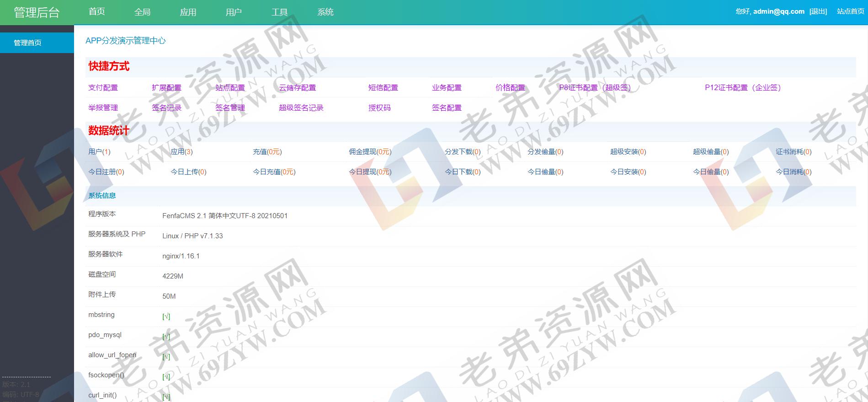Viewport: 868px width, 402px height.
Task: Open P12证书配置 (企业签) shortcut
Action: pyautogui.click(x=743, y=87)
